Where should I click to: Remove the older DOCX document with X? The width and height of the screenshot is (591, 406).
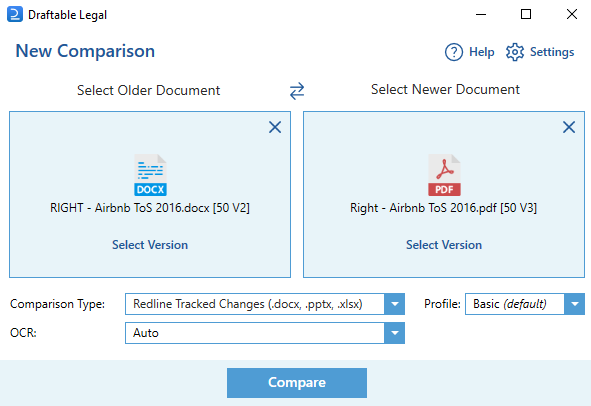tap(275, 127)
